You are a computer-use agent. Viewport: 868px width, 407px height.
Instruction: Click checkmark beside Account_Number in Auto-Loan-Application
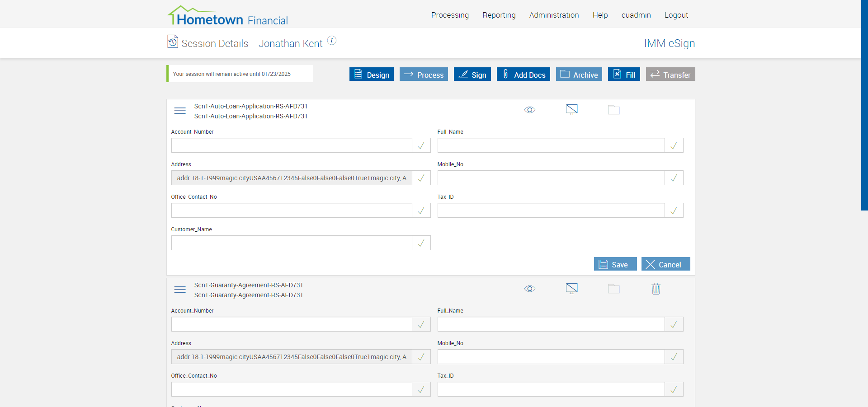click(x=421, y=145)
